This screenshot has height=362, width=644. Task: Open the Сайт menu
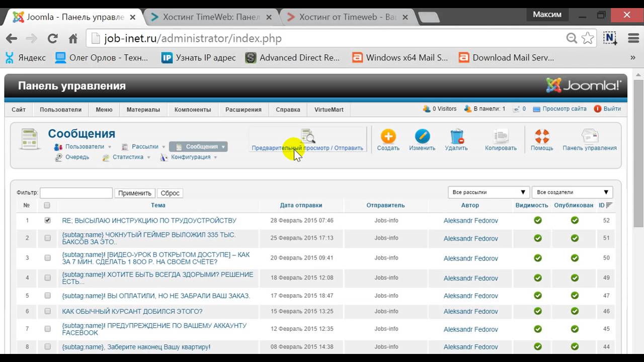click(x=19, y=110)
